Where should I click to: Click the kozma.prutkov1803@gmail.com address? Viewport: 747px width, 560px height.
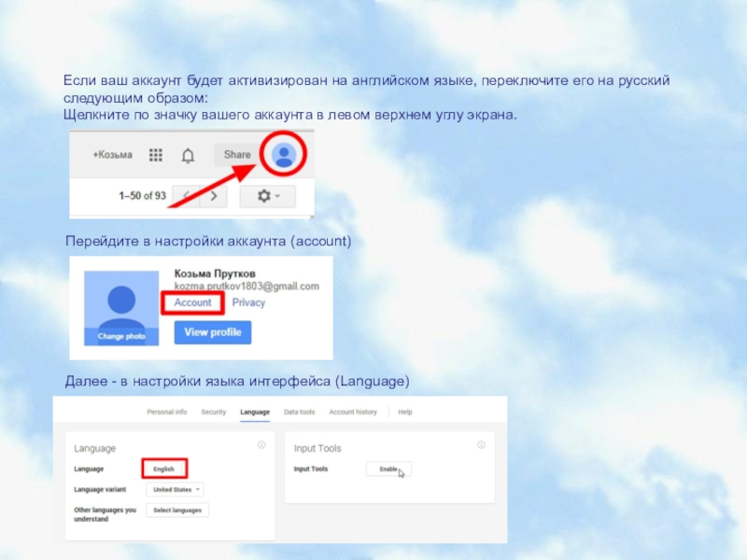[247, 287]
